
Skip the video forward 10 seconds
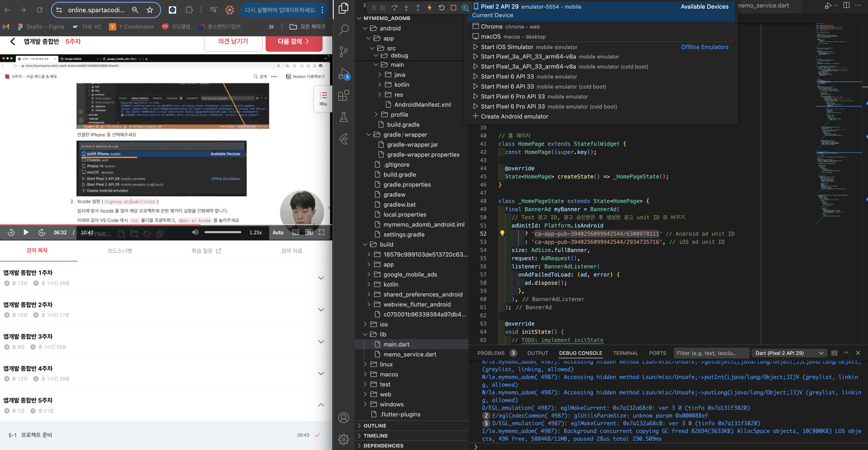[42, 232]
